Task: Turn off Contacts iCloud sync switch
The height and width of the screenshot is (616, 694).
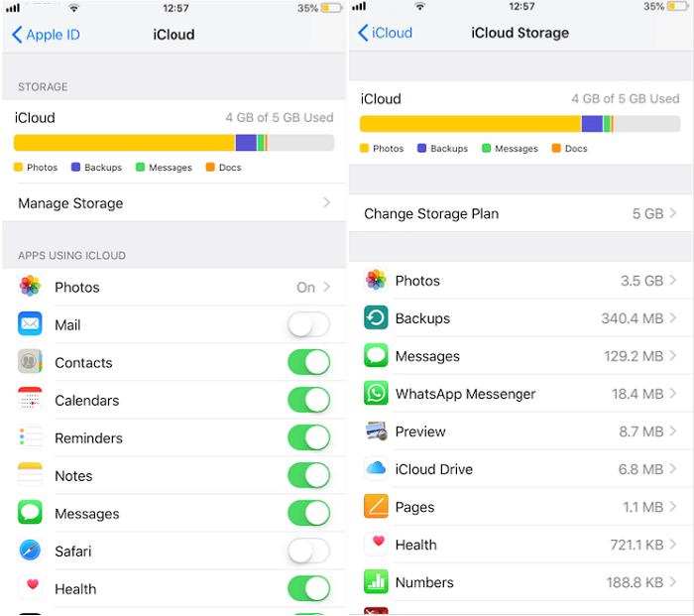Action: click(x=308, y=362)
